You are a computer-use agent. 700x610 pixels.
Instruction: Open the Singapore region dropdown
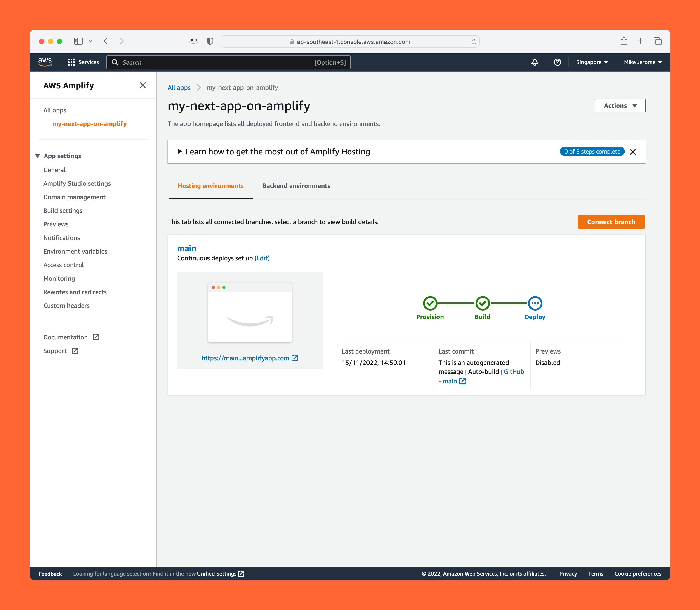[x=592, y=62]
